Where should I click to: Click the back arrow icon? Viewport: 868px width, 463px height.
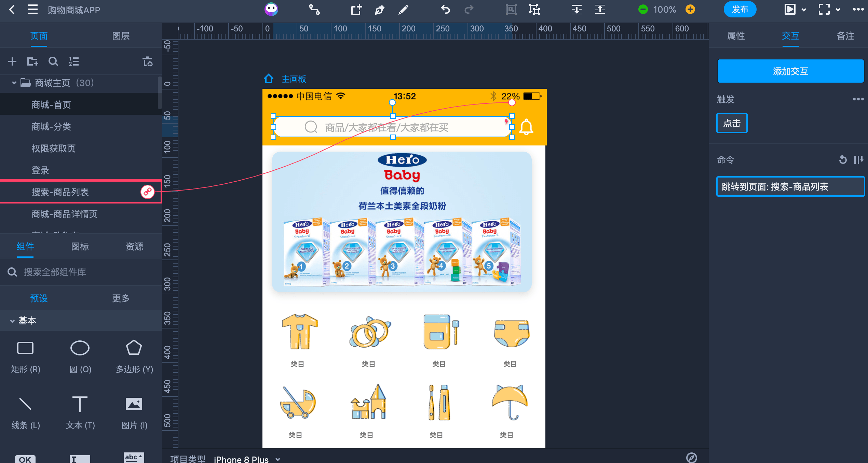click(12, 10)
